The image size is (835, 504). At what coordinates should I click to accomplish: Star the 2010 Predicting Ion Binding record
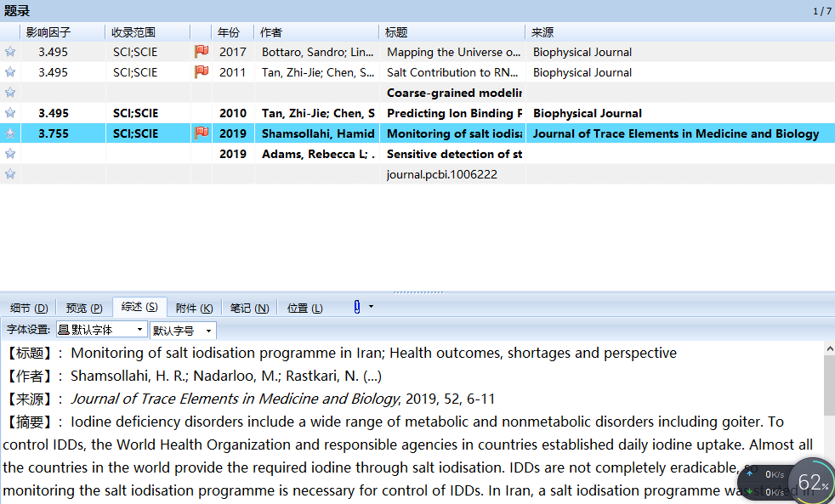click(x=10, y=113)
